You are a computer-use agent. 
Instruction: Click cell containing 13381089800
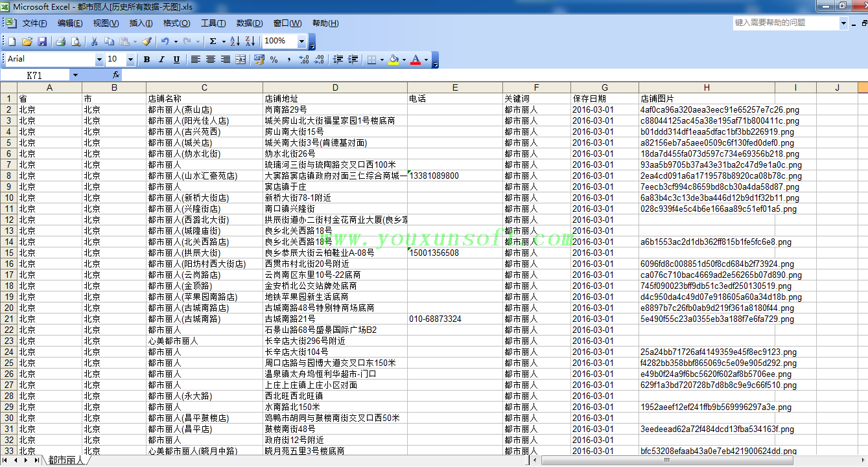pyautogui.click(x=455, y=176)
